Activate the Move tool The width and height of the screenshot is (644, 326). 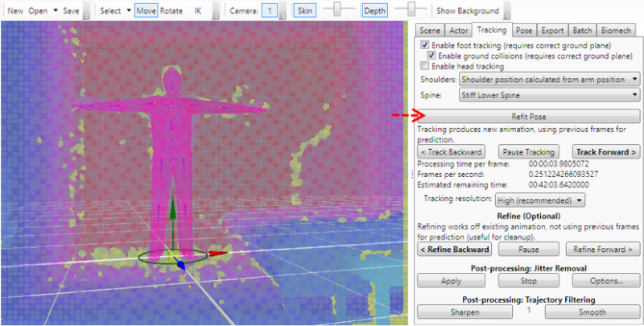(x=146, y=10)
